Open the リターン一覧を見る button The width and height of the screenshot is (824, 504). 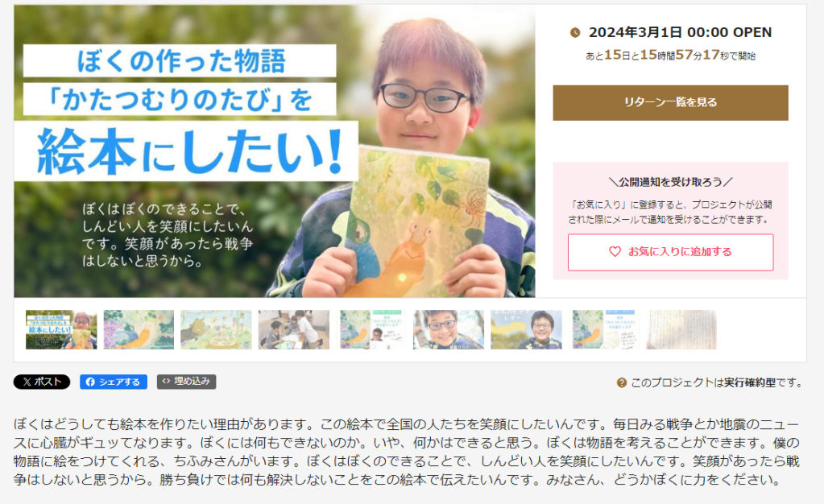pyautogui.click(x=670, y=103)
